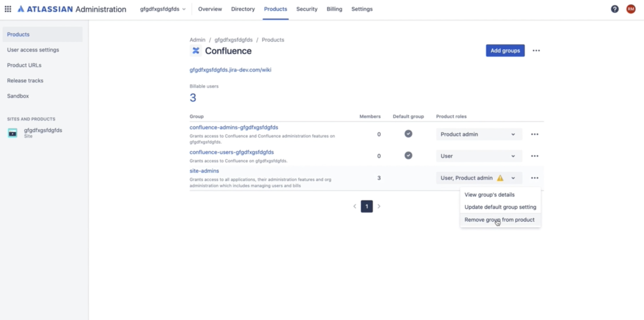Open the site-admins group link
Viewport: 644px width, 320px height.
click(x=204, y=171)
